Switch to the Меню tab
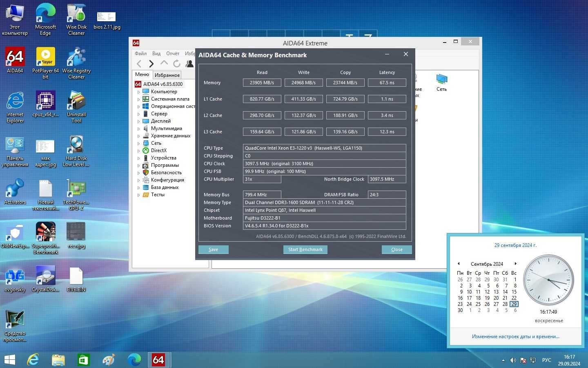This screenshot has width=588, height=368. (x=142, y=74)
